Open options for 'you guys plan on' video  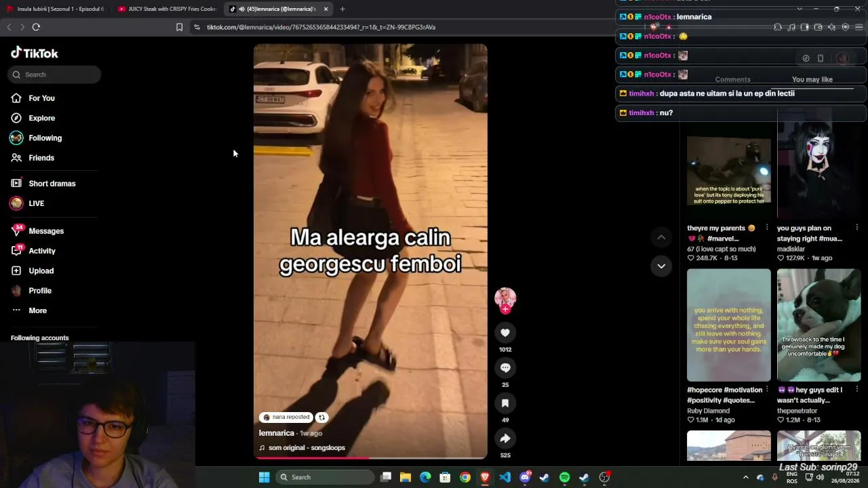click(x=857, y=228)
